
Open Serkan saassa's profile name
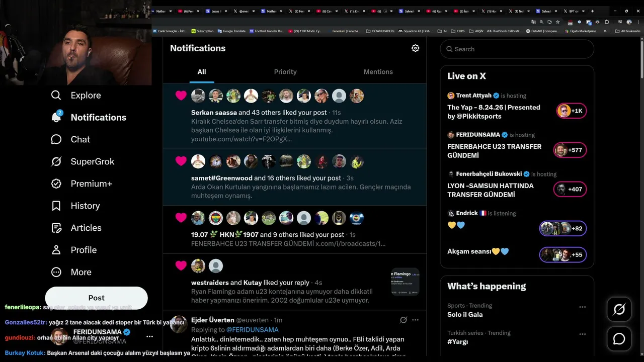[x=214, y=112]
